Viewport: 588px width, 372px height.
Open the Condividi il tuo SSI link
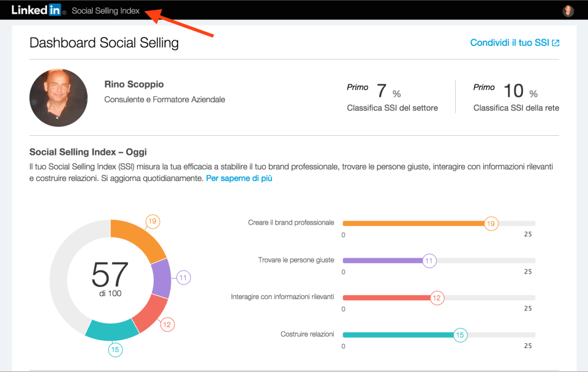point(509,42)
